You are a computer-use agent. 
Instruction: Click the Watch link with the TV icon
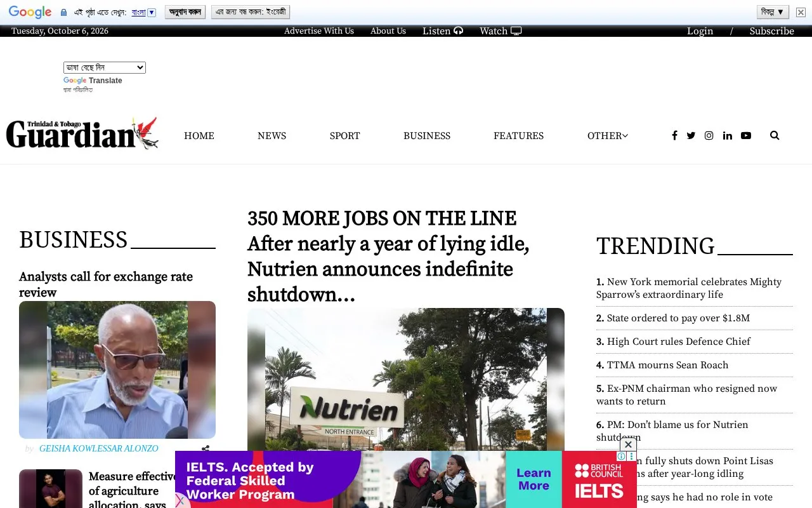tap(501, 31)
